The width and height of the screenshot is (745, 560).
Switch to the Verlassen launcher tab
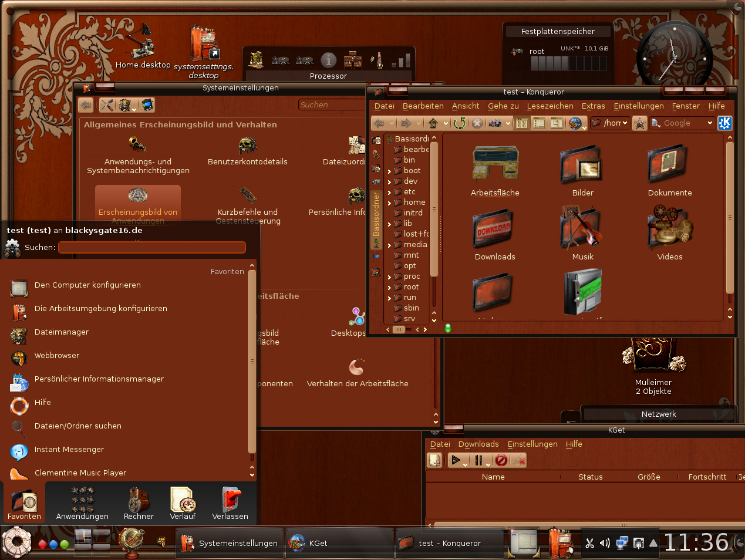[x=230, y=503]
